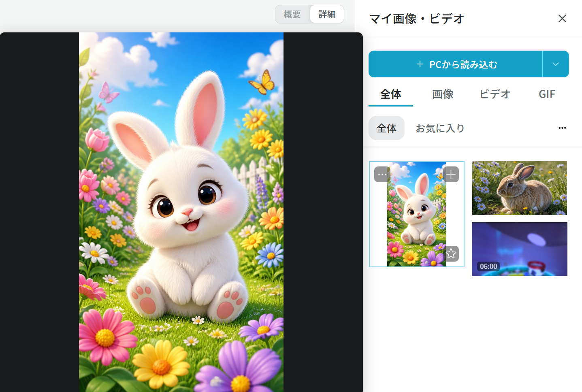Click the PCから読み込む upload button
The height and width of the screenshot is (392, 582).
coord(455,64)
